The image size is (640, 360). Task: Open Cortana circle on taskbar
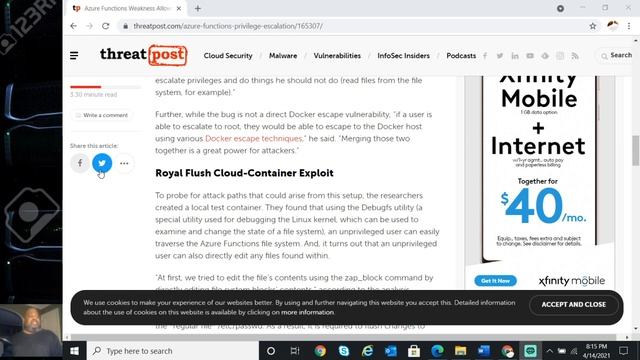point(271,351)
